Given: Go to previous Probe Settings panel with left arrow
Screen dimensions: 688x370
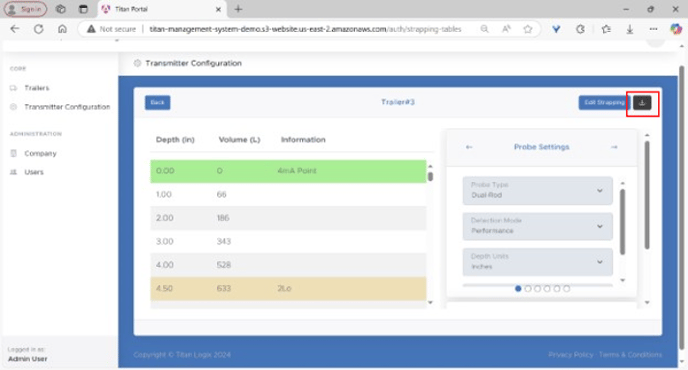Looking at the screenshot, I should pyautogui.click(x=469, y=147).
